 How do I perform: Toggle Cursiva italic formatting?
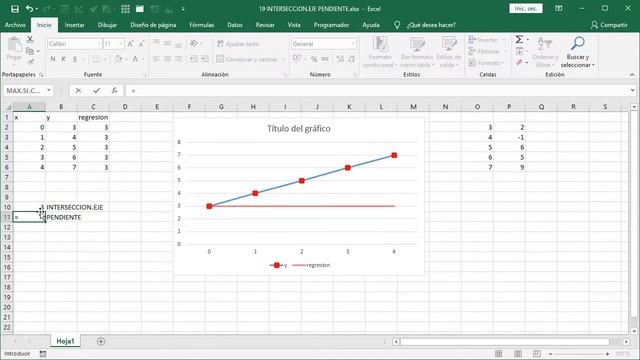click(64, 59)
